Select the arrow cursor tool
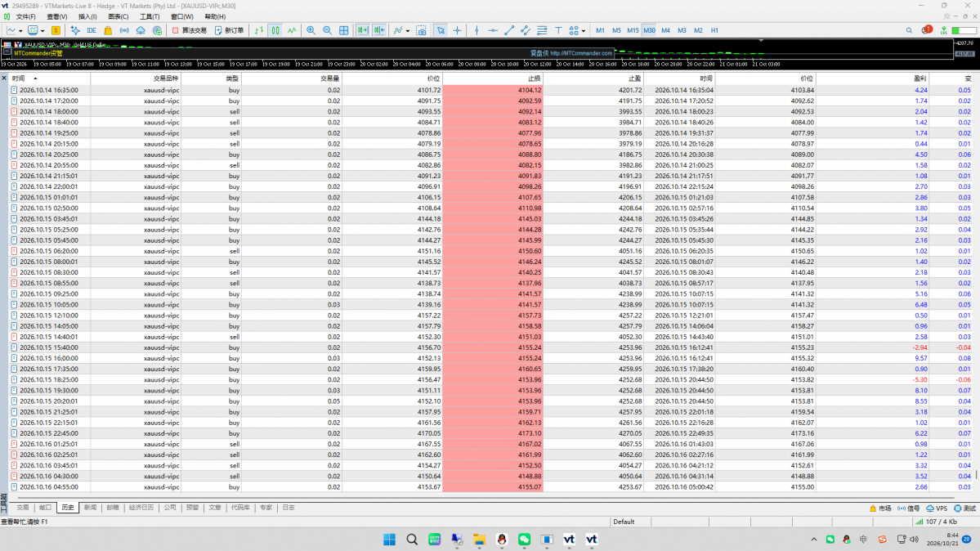 click(441, 30)
